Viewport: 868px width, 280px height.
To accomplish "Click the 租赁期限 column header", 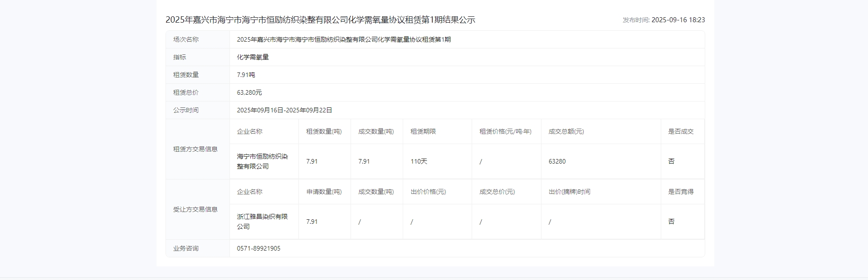I will tap(423, 131).
